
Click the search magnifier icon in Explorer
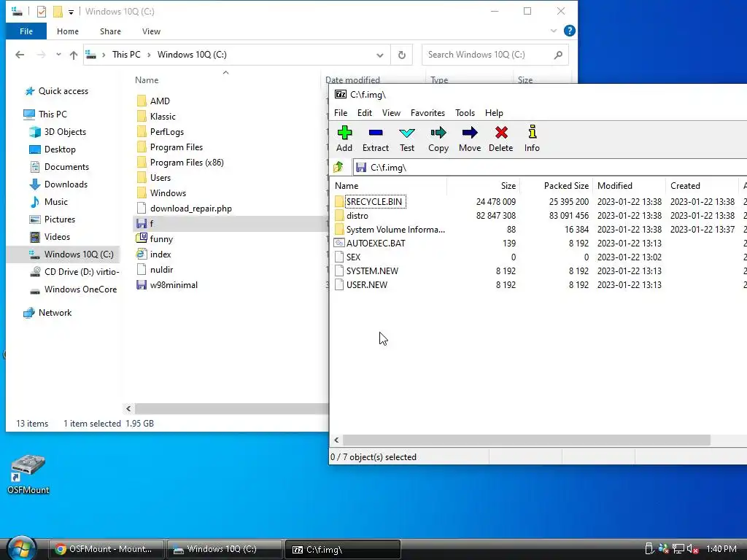[x=558, y=55]
